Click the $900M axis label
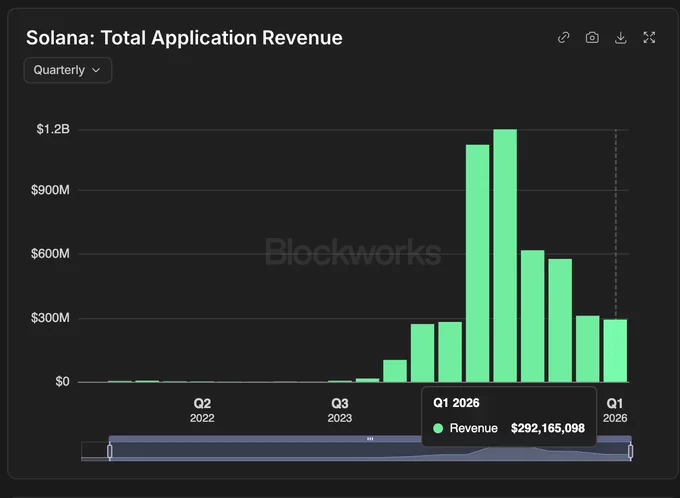Image resolution: width=680 pixels, height=498 pixels. pos(50,190)
